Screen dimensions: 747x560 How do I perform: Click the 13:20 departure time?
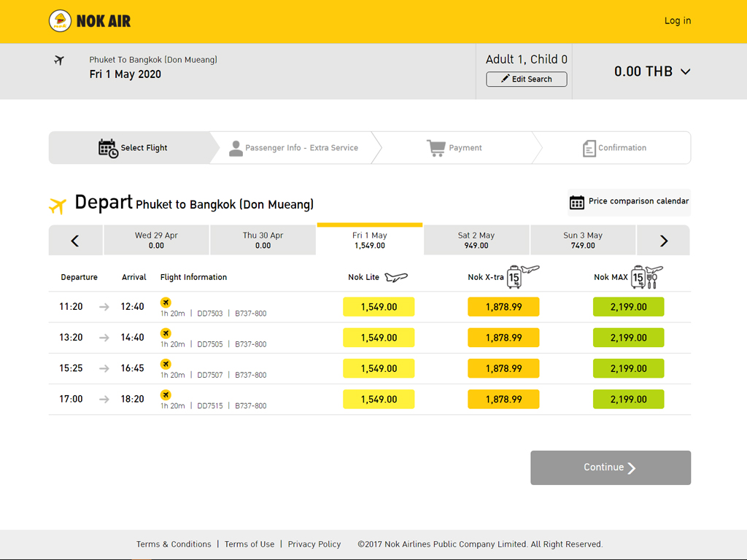[71, 338]
